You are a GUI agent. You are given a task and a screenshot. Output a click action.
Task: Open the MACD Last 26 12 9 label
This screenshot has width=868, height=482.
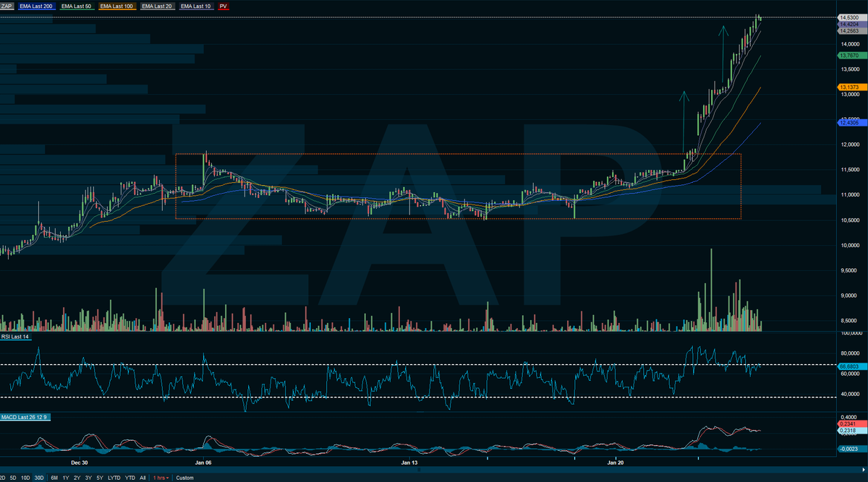click(x=25, y=418)
